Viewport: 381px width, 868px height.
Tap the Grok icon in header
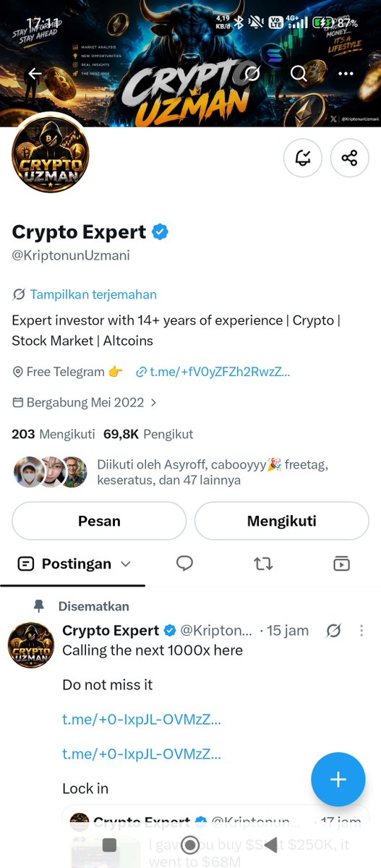click(252, 74)
